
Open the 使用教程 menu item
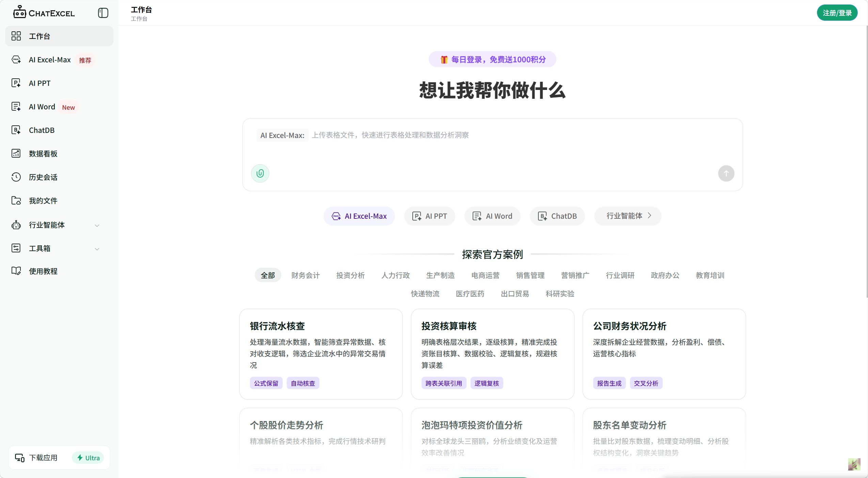click(59, 271)
